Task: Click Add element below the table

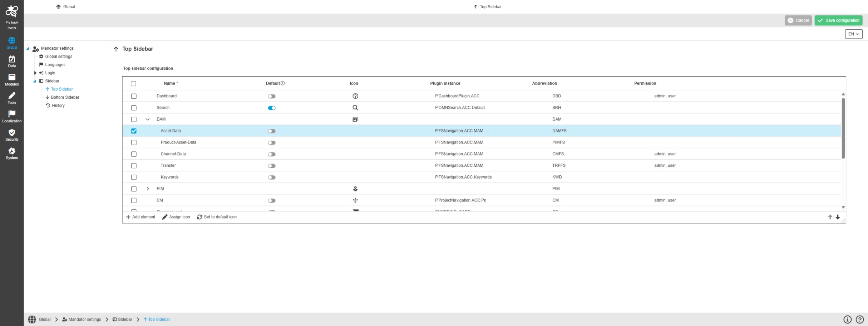Action: pos(141,217)
